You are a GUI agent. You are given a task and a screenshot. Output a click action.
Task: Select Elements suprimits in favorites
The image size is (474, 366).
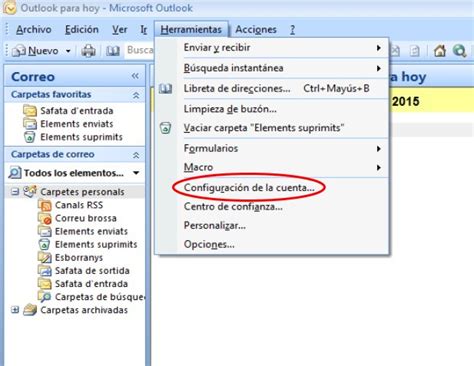pyautogui.click(x=81, y=137)
